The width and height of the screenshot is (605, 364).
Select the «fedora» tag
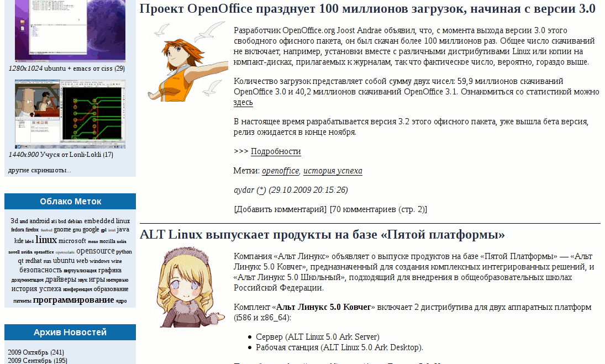click(x=17, y=230)
